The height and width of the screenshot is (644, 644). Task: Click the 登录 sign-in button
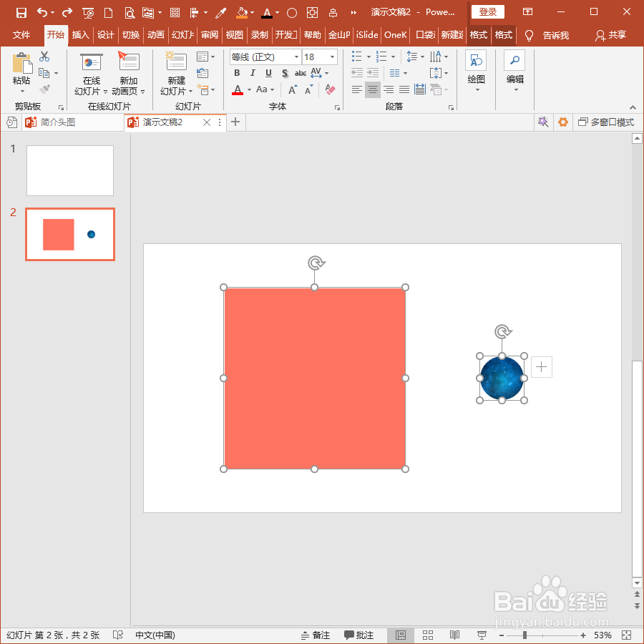point(488,12)
